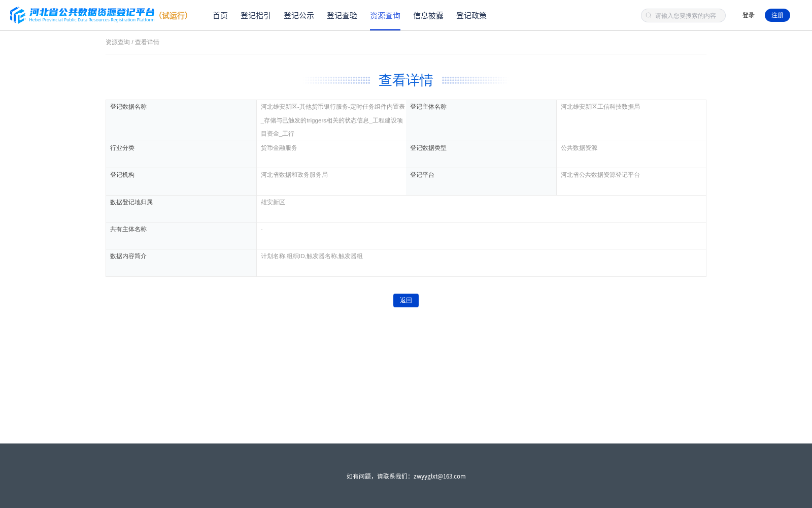812x508 pixels.
Task: Click the 行业分类 label cell
Action: [181, 154]
